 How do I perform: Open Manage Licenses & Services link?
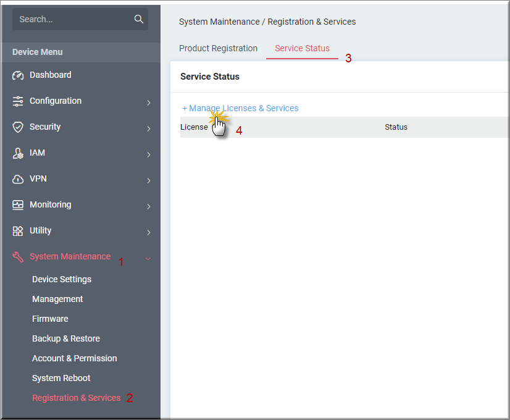point(243,108)
